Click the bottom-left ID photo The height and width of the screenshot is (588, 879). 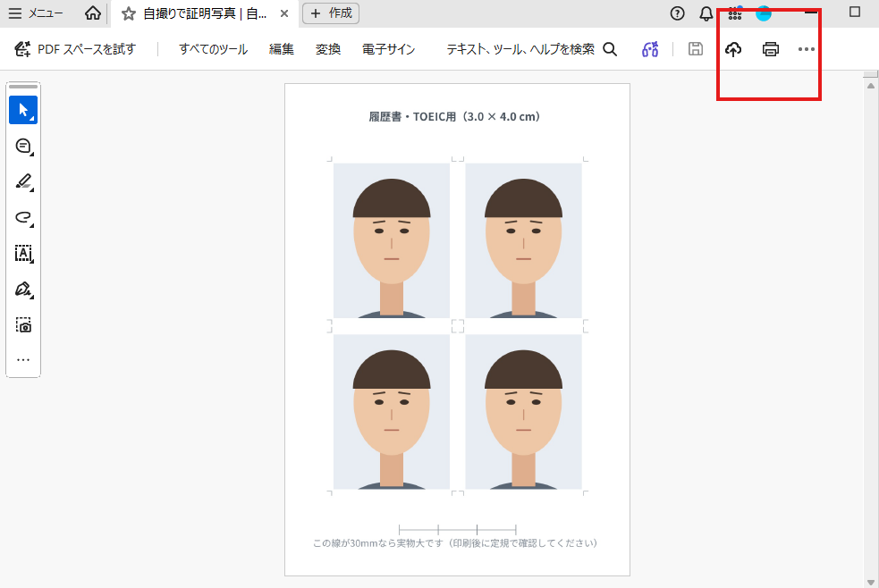[392, 412]
